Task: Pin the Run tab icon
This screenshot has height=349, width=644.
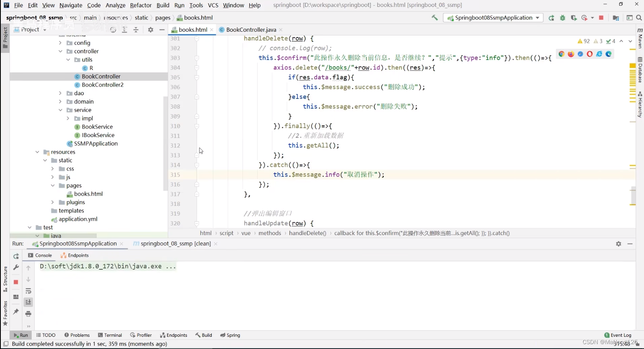Action: point(16,312)
